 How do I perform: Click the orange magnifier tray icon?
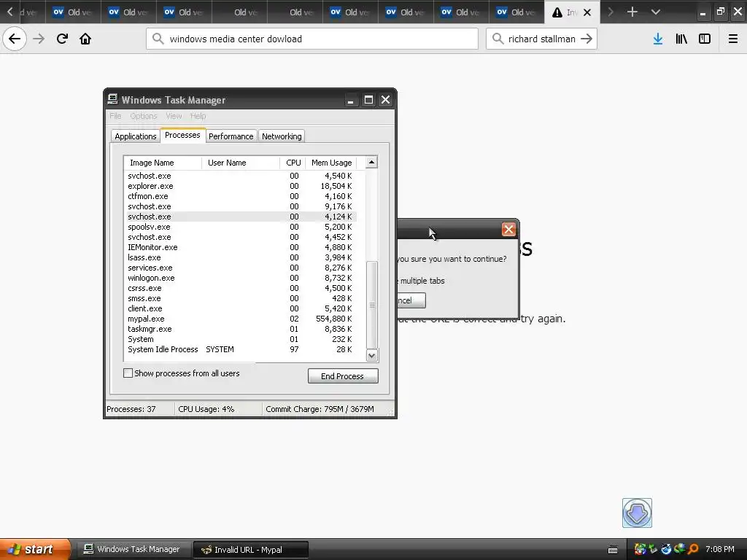click(693, 549)
